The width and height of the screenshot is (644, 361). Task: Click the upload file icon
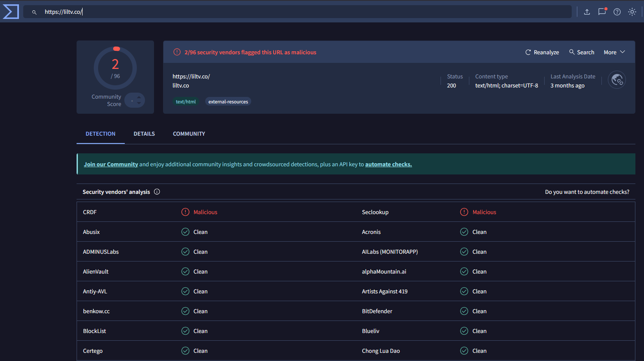pos(587,12)
